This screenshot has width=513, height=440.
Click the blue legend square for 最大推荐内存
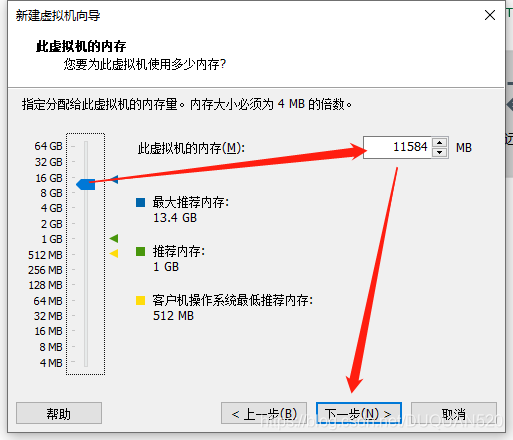click(x=140, y=202)
